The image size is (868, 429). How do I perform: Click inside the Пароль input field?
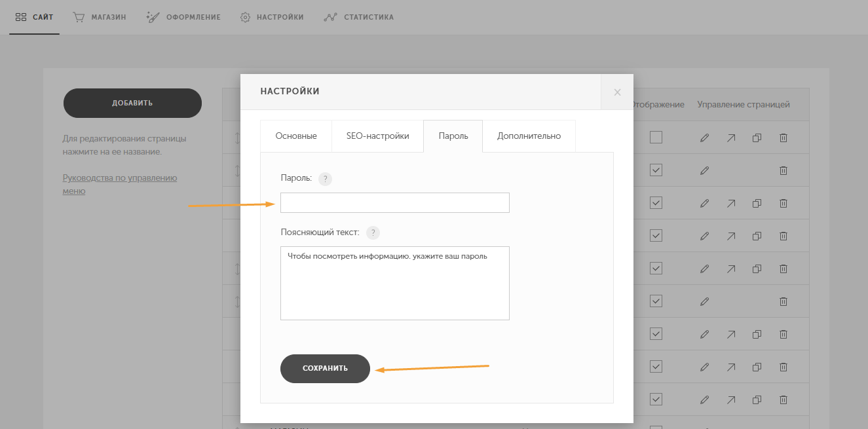click(395, 203)
